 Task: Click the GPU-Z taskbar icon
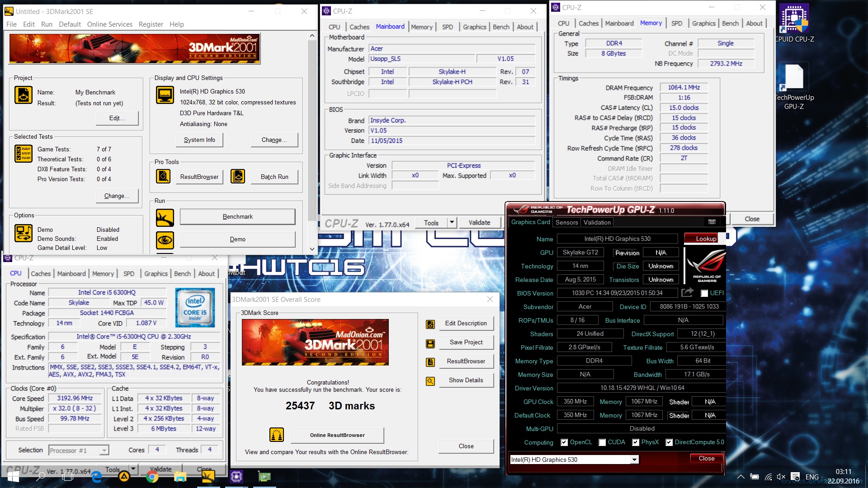tap(264, 477)
